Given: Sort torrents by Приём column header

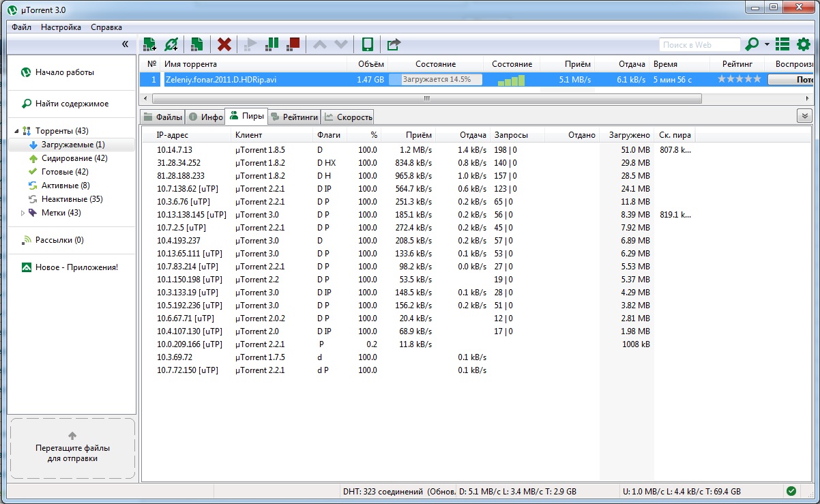Looking at the screenshot, I should 568,64.
